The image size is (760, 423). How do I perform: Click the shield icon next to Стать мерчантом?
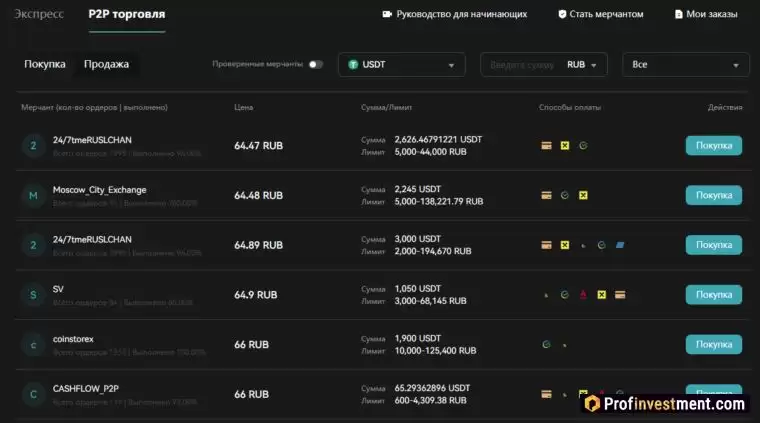[x=562, y=15]
